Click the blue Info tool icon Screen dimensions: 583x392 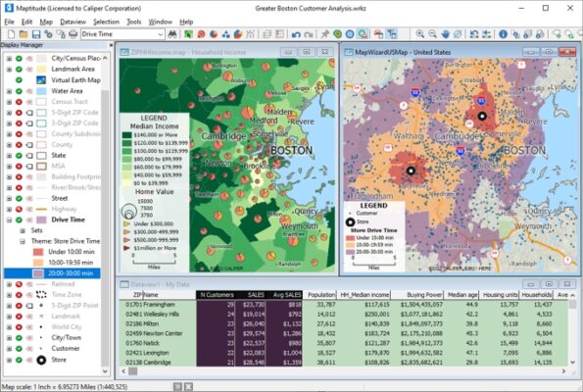tap(503, 34)
